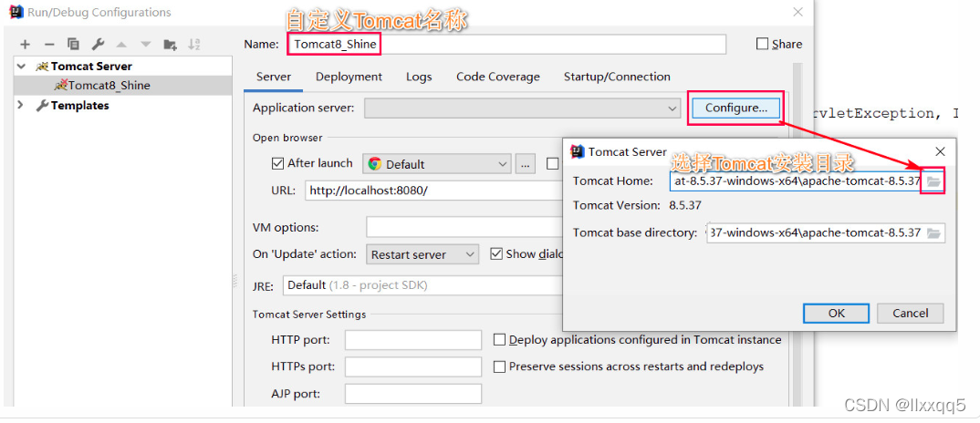
Task: Close the Tomcat Server dialog
Action: (x=939, y=151)
